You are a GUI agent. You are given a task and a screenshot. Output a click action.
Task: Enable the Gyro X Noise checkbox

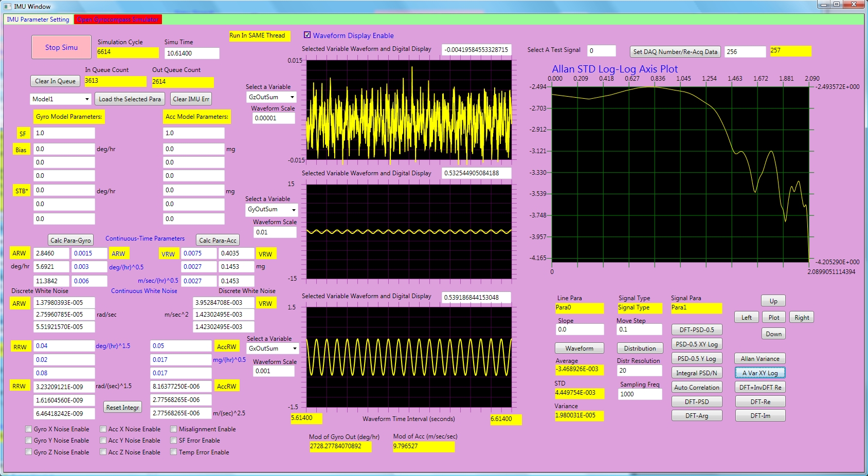29,429
